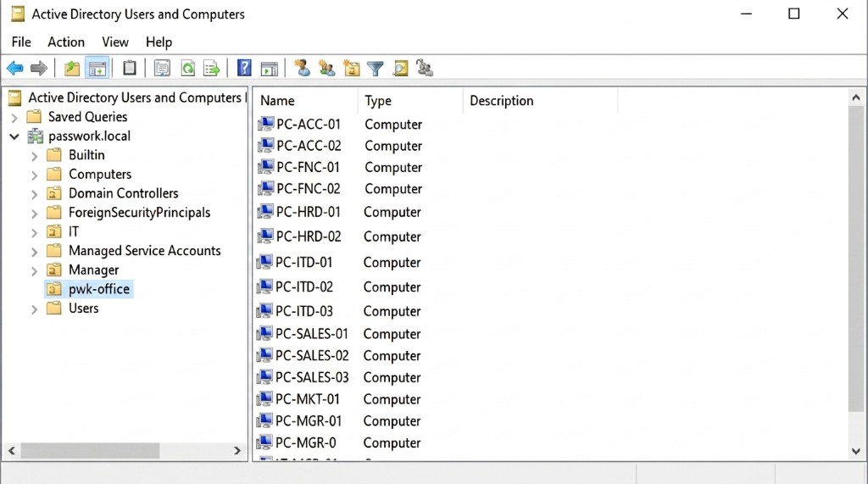Click the list pane vertical scrollbar thumb
This screenshot has width=868, height=484.
pyautogui.click(x=856, y=259)
